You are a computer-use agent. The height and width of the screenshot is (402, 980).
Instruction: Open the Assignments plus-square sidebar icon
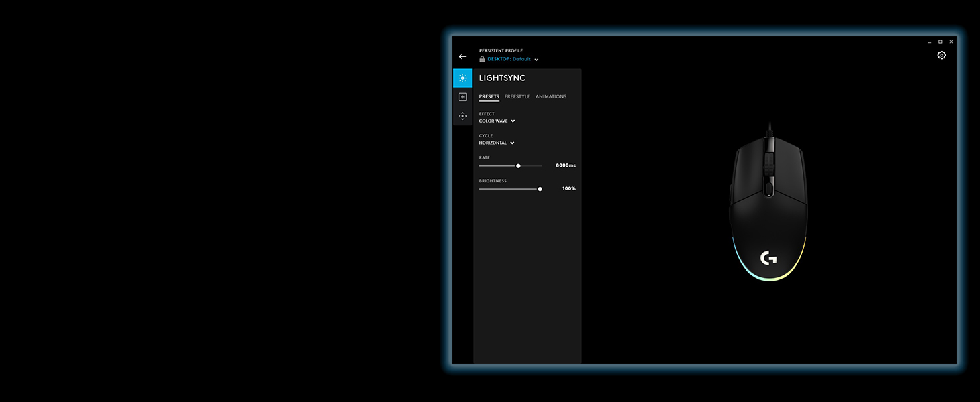click(463, 97)
